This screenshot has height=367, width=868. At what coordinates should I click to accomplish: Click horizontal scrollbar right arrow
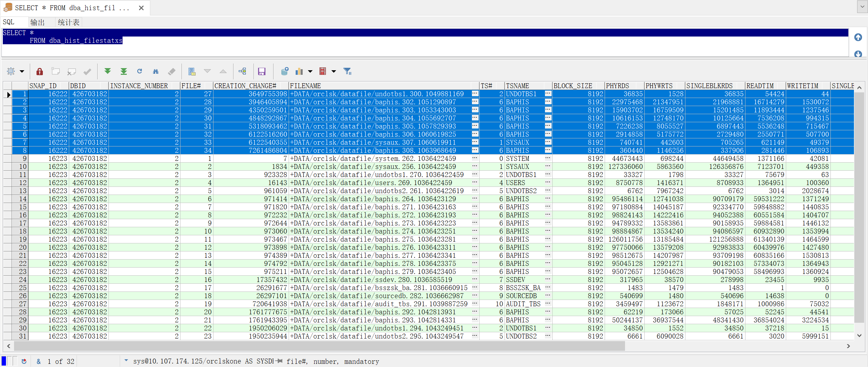(849, 346)
